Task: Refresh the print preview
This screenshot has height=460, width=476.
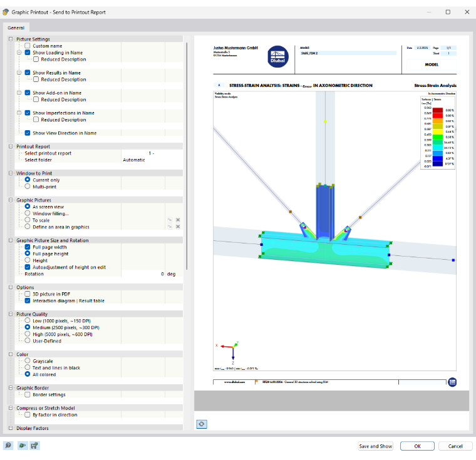Action: [202, 424]
